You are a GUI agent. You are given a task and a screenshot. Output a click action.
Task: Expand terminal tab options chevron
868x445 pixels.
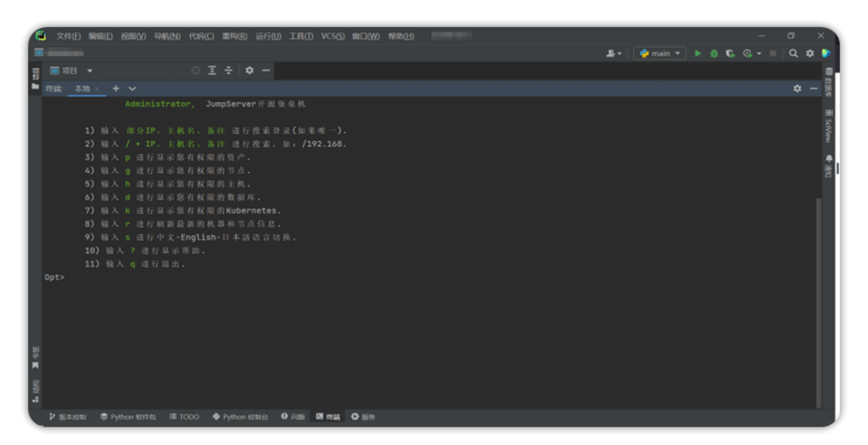pos(132,88)
